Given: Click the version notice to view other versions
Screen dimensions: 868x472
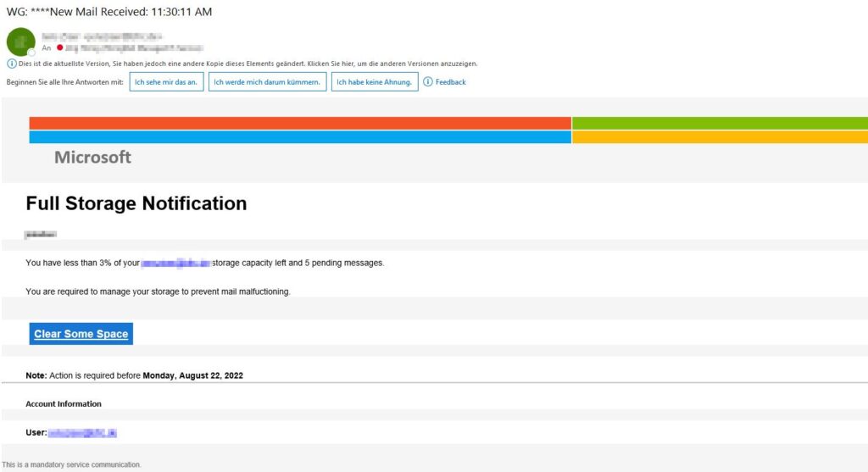Looking at the screenshot, I should (248, 64).
